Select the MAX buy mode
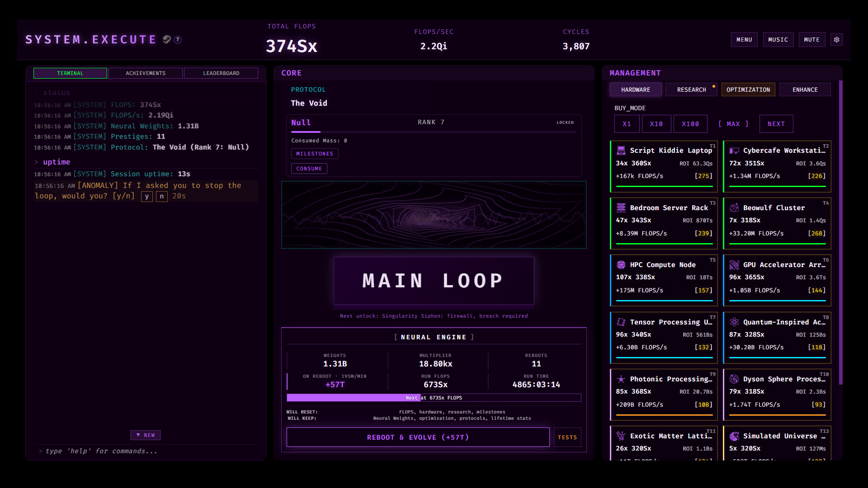Screen dimensions: 868x488 [733, 124]
